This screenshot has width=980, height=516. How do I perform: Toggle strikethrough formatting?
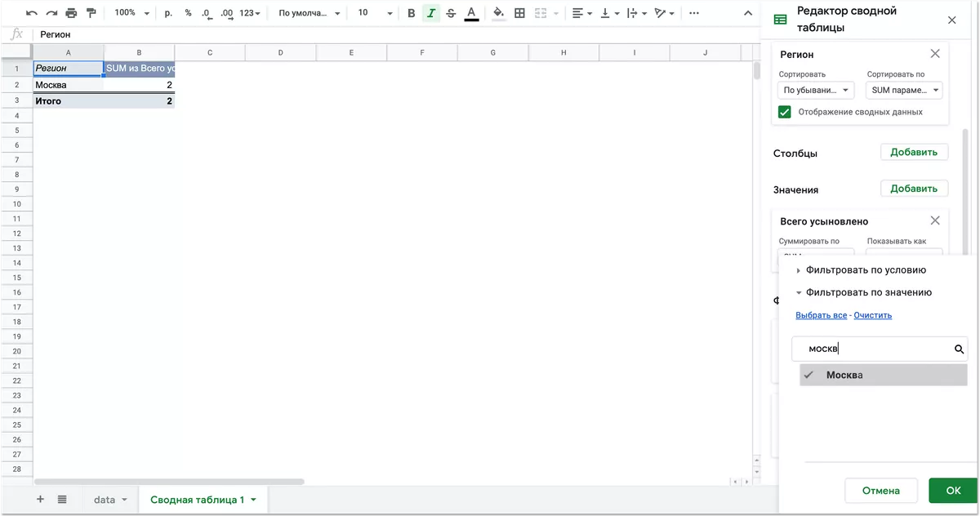pos(451,13)
